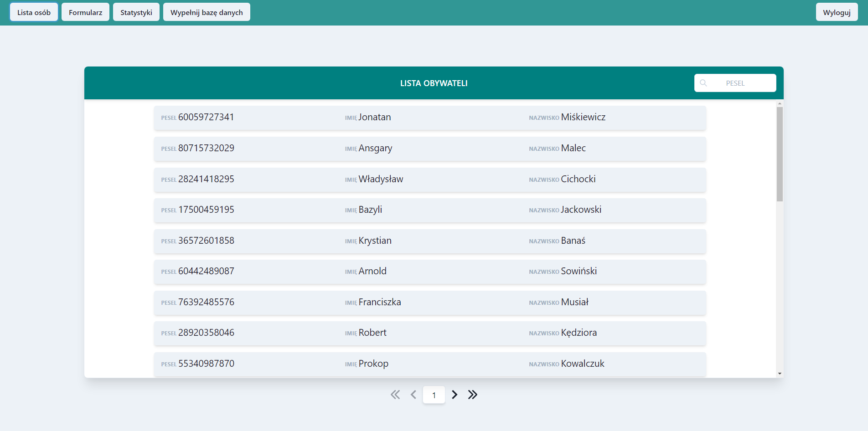This screenshot has height=431, width=868.
Task: Click the entry for Ansgary Malec
Action: [429, 149]
